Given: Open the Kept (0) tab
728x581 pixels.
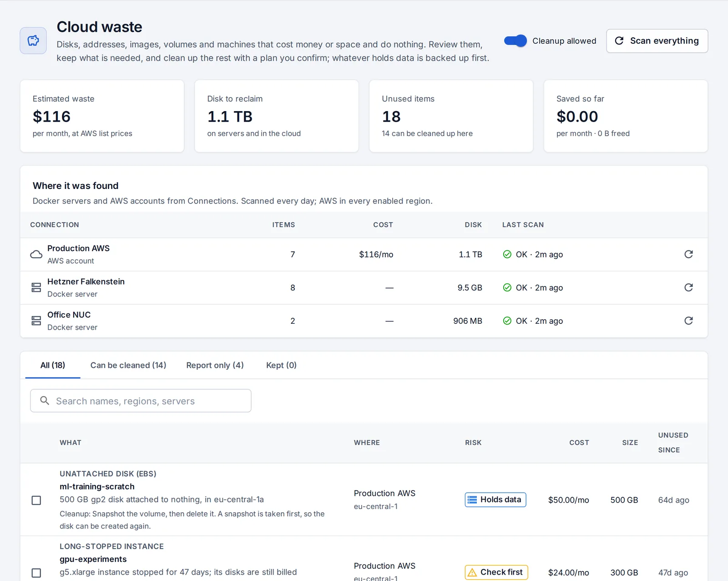Looking at the screenshot, I should (281, 365).
